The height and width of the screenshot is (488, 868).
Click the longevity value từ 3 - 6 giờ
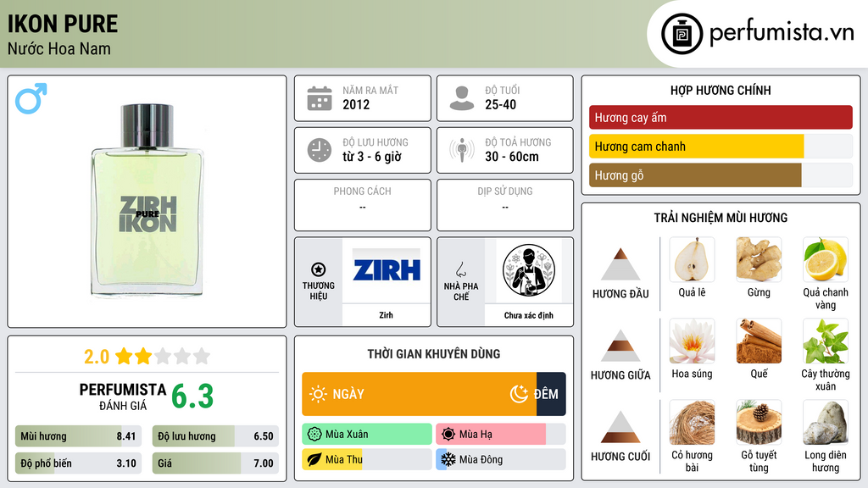pyautogui.click(x=372, y=157)
